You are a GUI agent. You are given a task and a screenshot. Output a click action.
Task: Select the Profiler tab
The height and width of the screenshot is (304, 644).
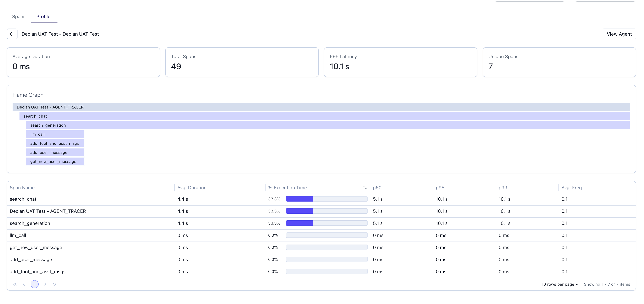click(44, 16)
